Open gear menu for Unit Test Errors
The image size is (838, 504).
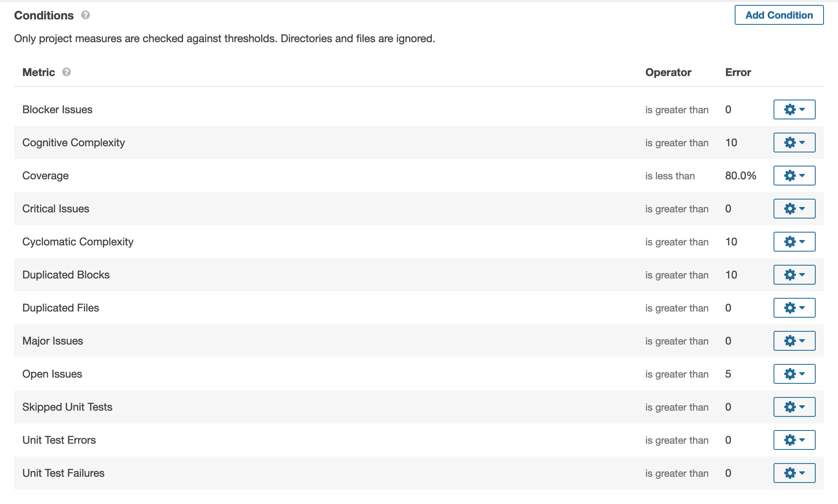point(794,440)
